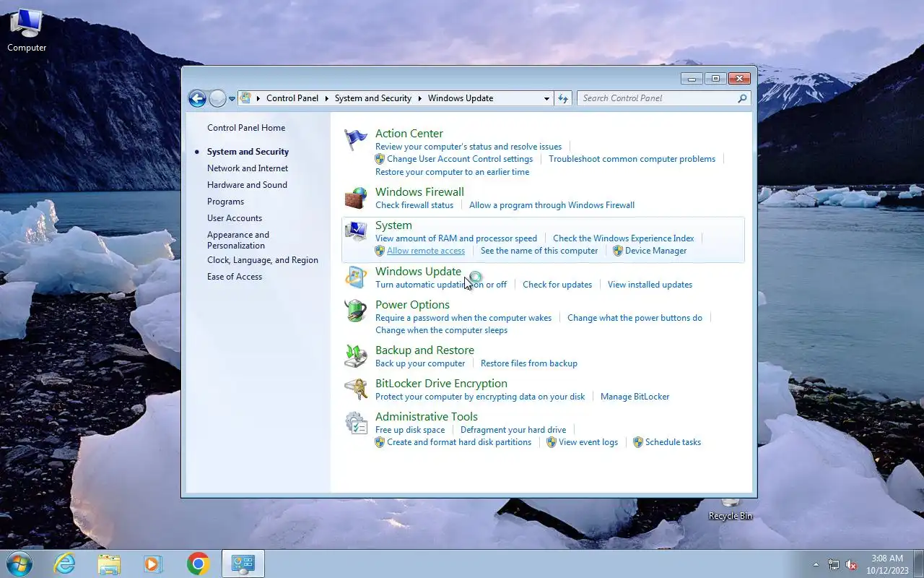This screenshot has width=924, height=578.
Task: Open the BitLocker Drive Encryption keys icon
Action: click(x=356, y=389)
